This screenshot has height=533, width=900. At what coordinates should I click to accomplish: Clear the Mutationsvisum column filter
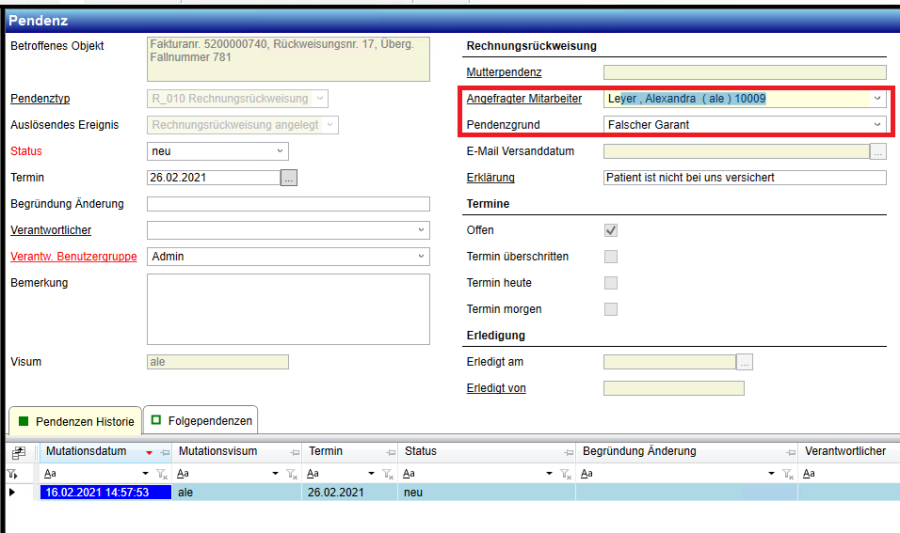(x=292, y=474)
